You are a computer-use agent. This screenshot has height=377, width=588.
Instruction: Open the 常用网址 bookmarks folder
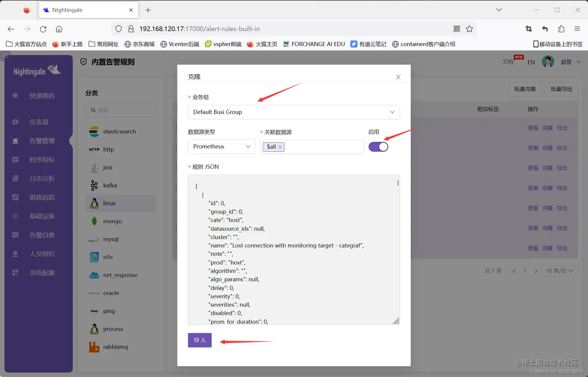103,44
